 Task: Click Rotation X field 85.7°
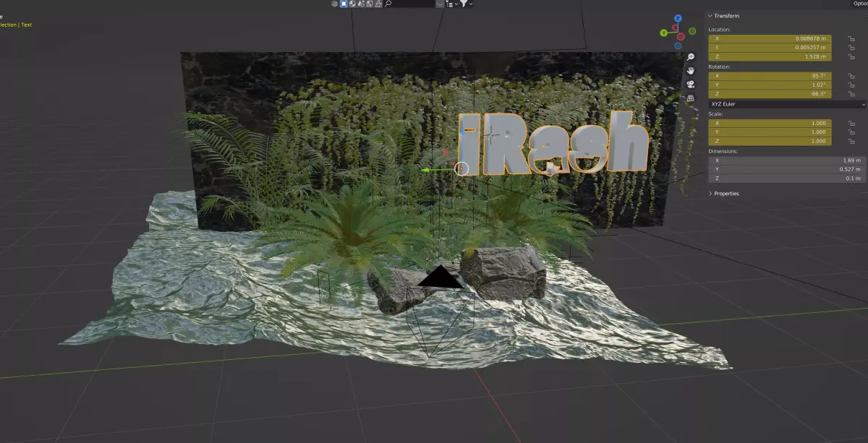(770, 75)
